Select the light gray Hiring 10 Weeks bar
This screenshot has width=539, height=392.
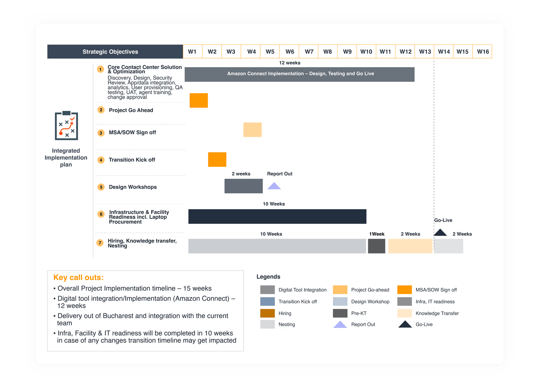point(277,246)
